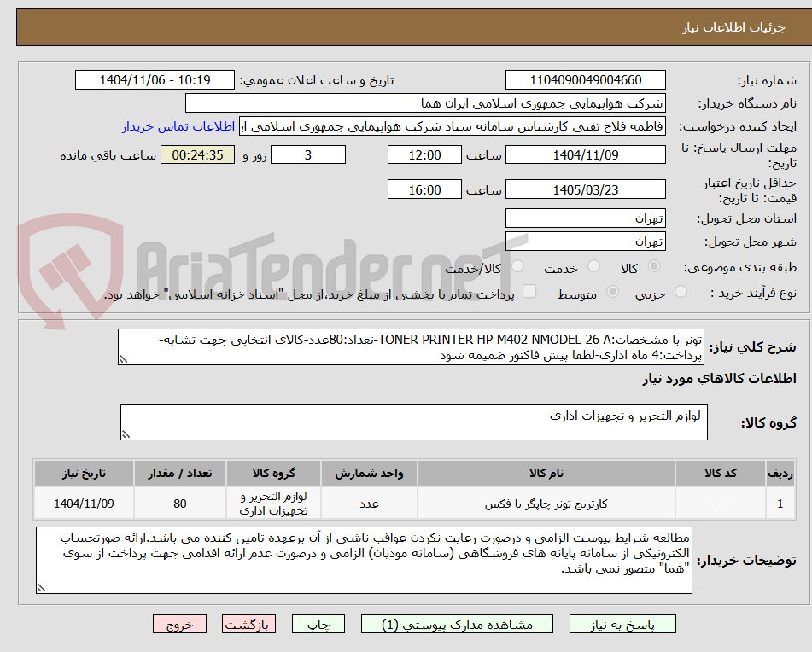
Task: Click cell کارتریج تونر چاپگر یا فکس
Action: [546, 504]
